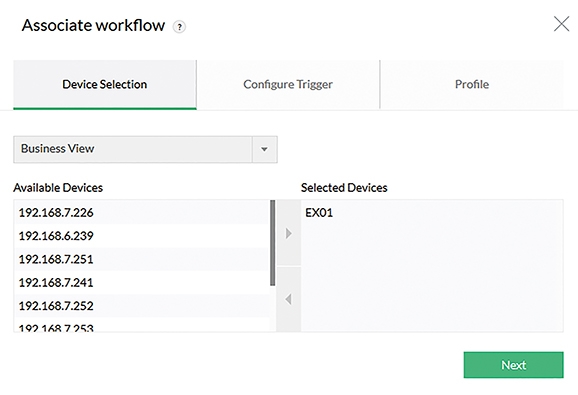578x395 pixels.
Task: Highlight device 192.168.7.252
Action: pos(142,306)
